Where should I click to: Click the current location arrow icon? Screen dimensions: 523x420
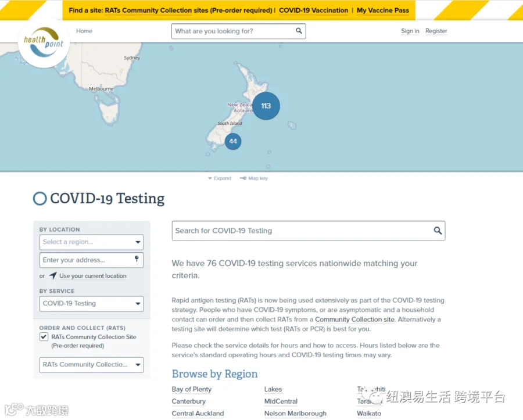[53, 276]
